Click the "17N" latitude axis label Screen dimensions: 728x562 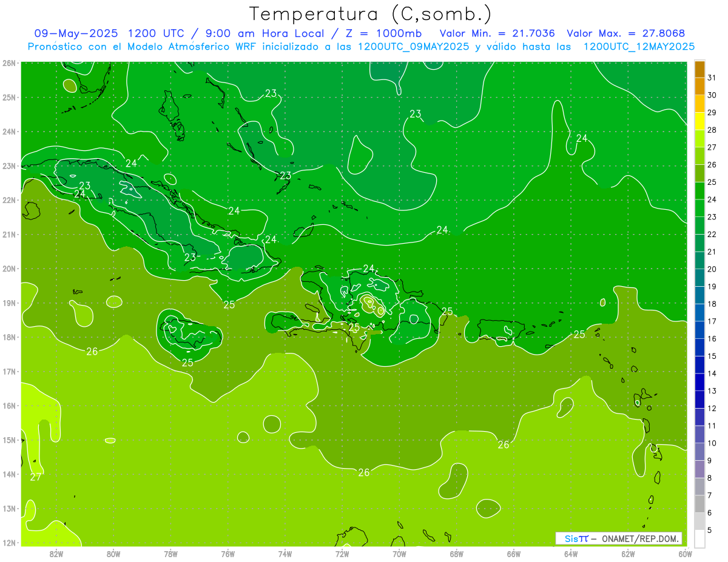point(9,371)
